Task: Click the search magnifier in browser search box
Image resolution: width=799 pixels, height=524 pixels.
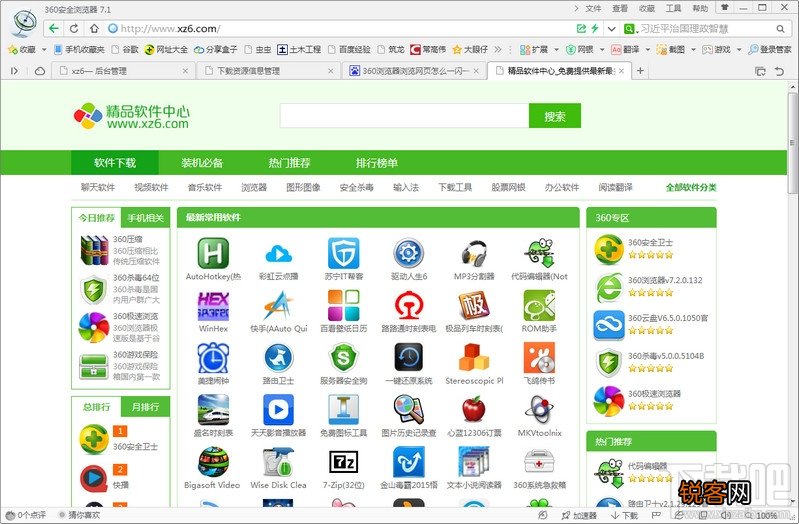Action: 780,29
